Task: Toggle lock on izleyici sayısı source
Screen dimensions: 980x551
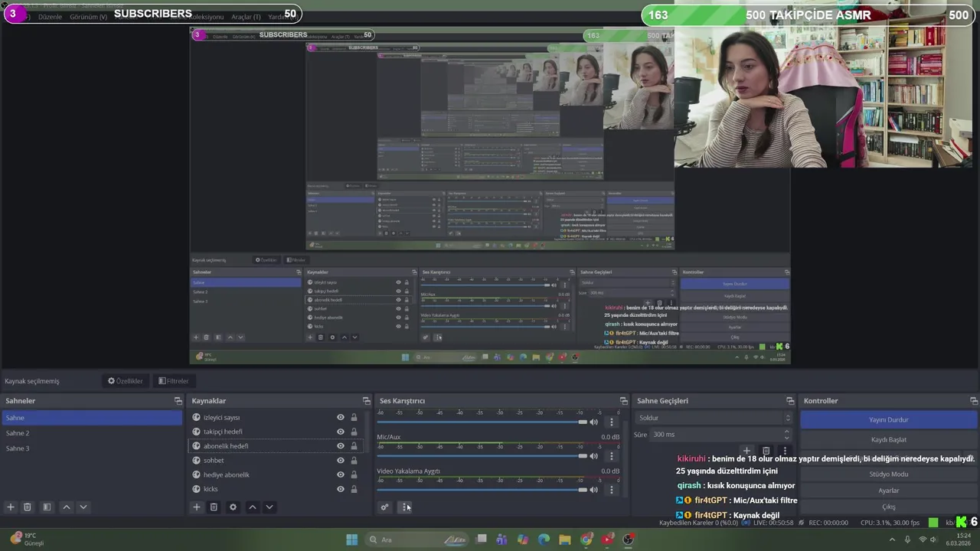Action: point(354,417)
